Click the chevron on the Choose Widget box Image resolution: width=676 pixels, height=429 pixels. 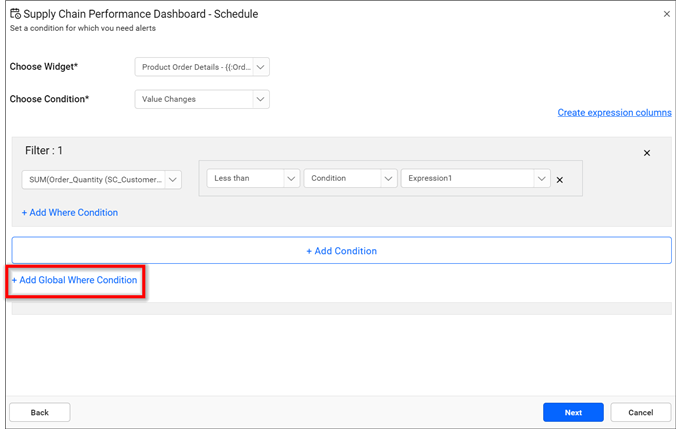point(260,67)
